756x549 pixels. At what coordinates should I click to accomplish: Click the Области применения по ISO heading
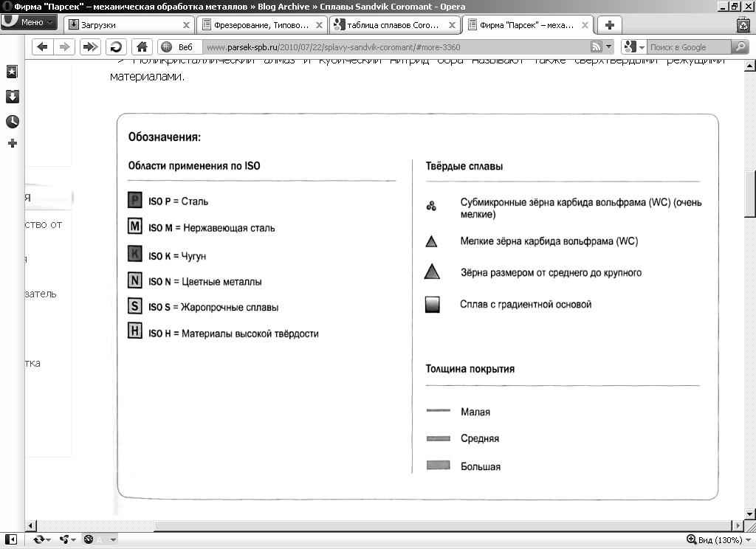194,166
